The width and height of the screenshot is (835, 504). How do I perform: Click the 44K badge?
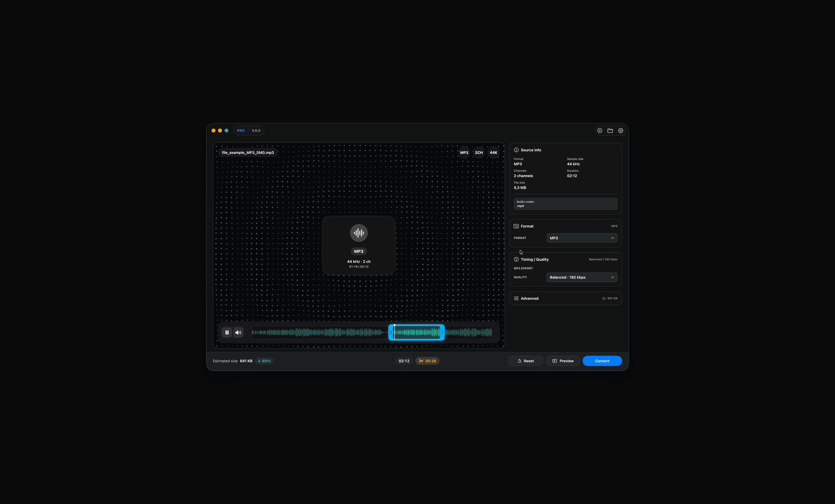pos(493,153)
